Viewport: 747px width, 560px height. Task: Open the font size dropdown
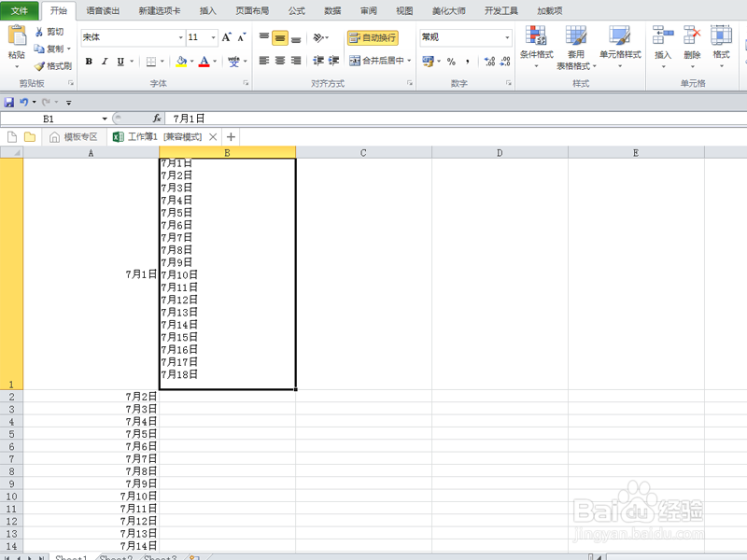213,37
